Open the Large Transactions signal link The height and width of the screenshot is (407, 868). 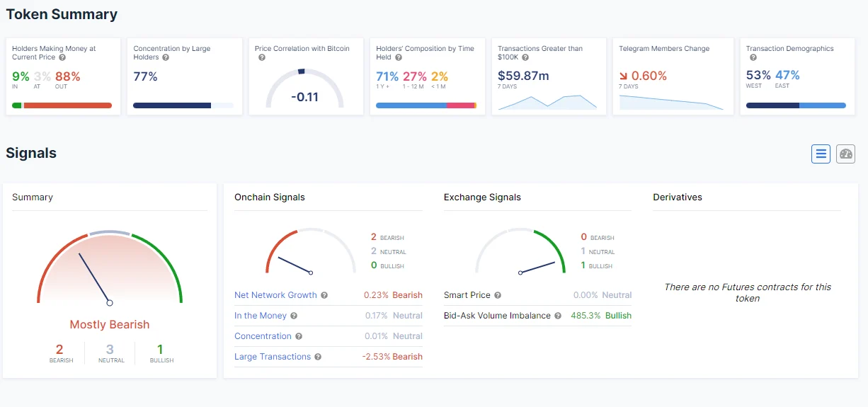click(273, 357)
